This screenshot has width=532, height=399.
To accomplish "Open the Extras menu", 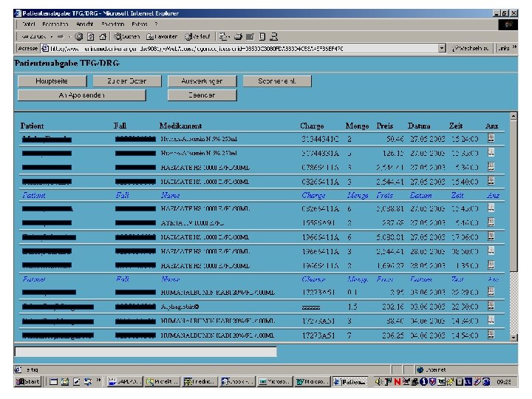I will (140, 24).
